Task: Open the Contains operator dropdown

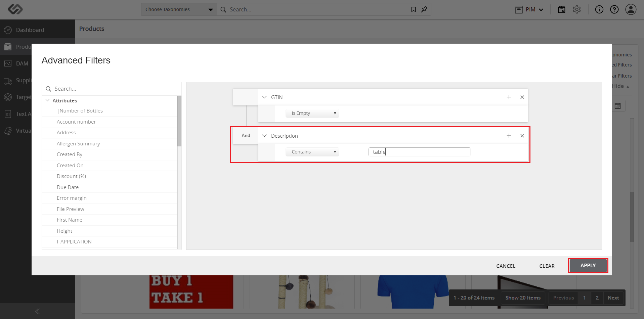Action: (x=312, y=152)
